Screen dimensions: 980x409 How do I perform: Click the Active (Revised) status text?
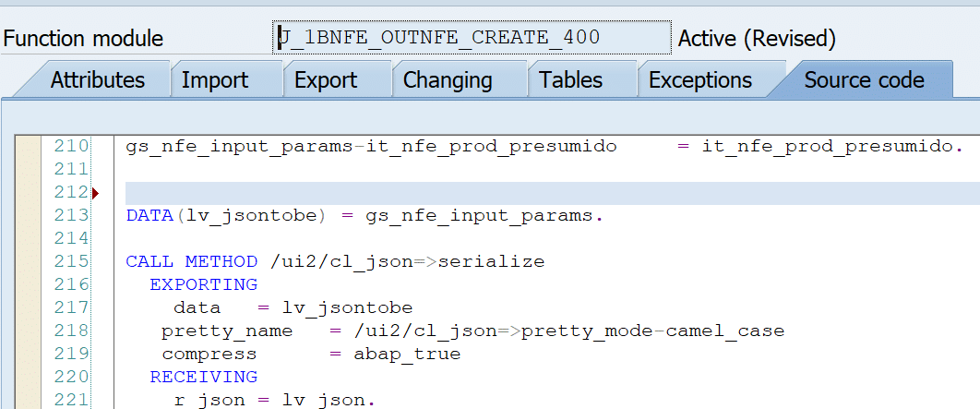(x=757, y=39)
